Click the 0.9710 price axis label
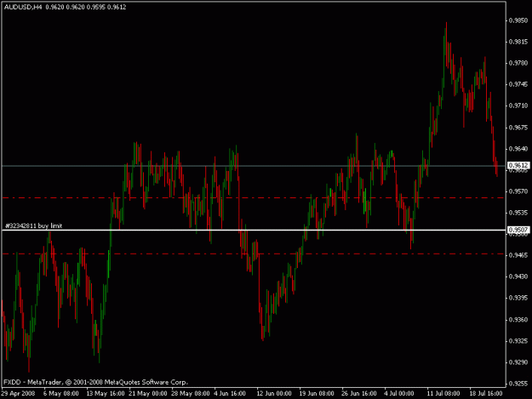This screenshot has width=532, height=399. pos(518,105)
